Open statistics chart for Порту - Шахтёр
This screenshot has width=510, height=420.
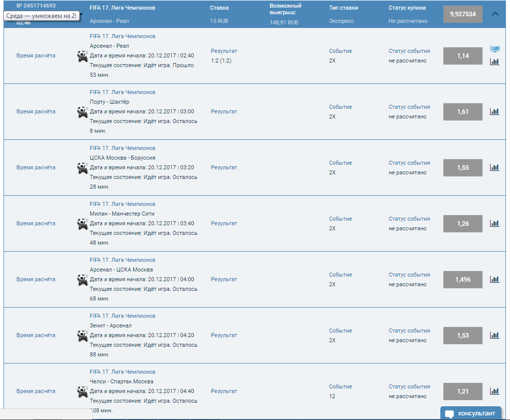(494, 111)
